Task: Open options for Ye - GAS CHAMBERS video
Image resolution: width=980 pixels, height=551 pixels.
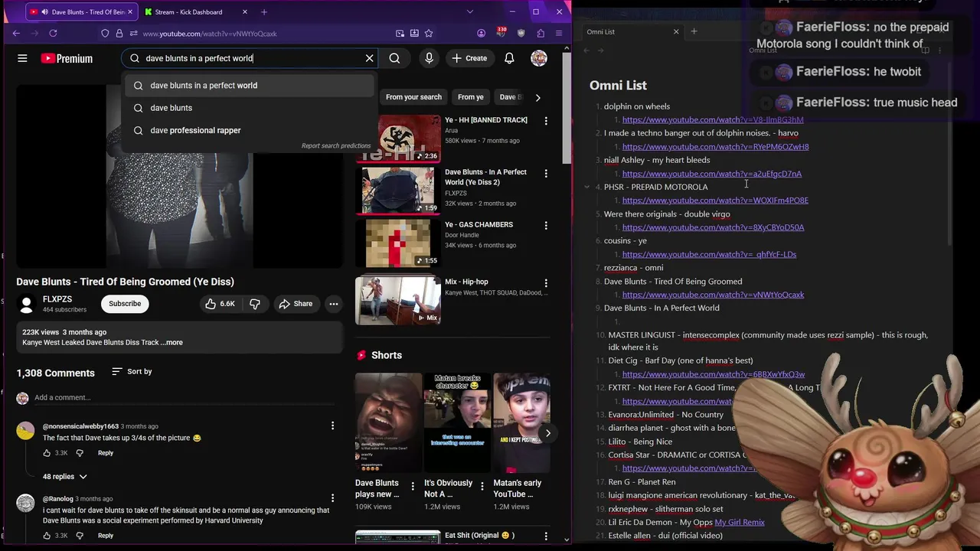Action: pyautogui.click(x=546, y=226)
